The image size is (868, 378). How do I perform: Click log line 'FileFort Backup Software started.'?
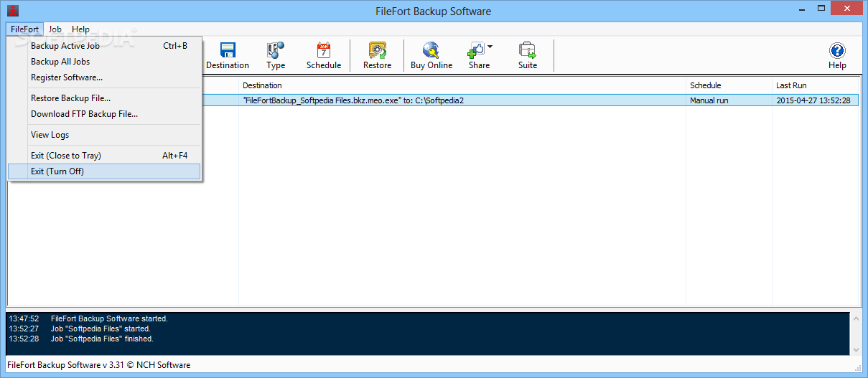[x=109, y=318]
